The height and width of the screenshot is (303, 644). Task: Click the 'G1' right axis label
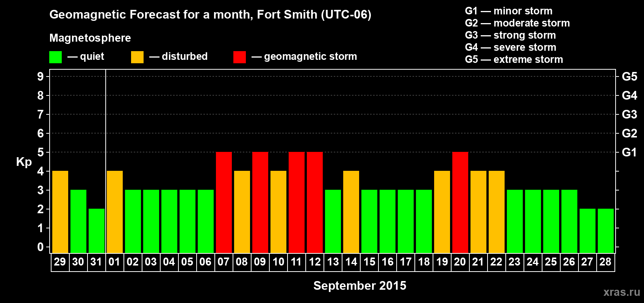(x=630, y=152)
